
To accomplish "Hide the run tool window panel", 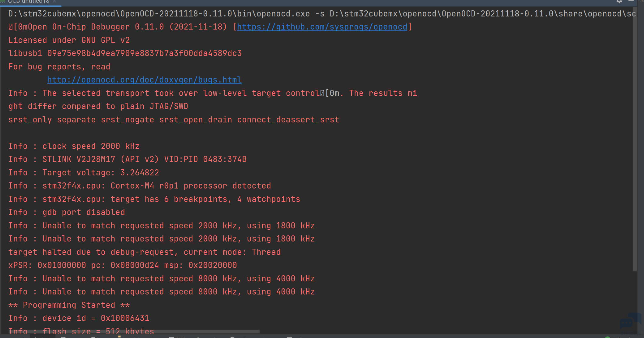I will click(x=631, y=1).
